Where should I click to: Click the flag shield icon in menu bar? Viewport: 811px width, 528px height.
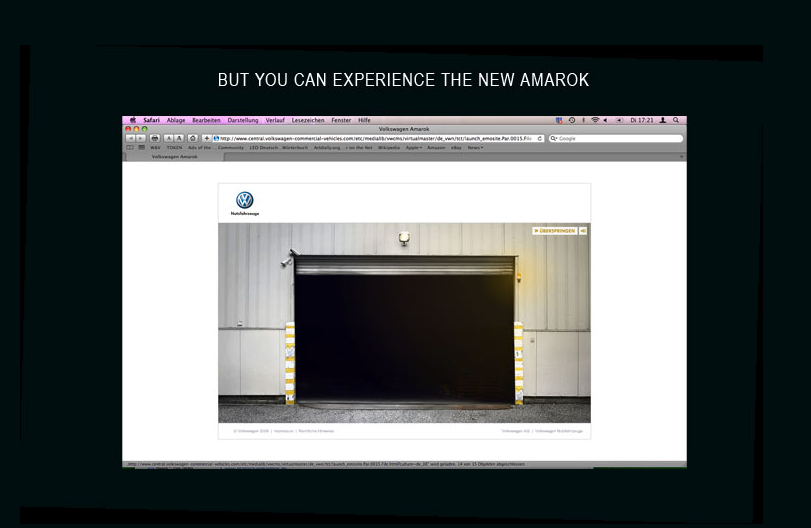(x=559, y=120)
